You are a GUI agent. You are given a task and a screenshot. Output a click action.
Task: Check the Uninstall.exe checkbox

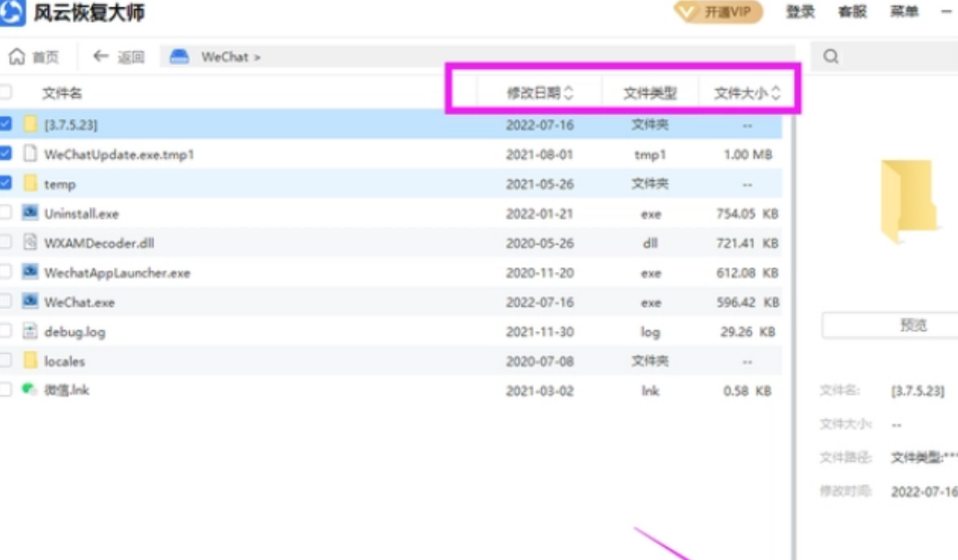(x=6, y=212)
